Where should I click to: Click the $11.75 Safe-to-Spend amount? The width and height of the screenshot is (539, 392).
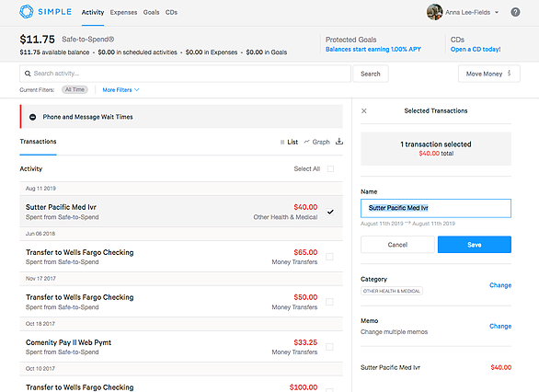point(37,40)
